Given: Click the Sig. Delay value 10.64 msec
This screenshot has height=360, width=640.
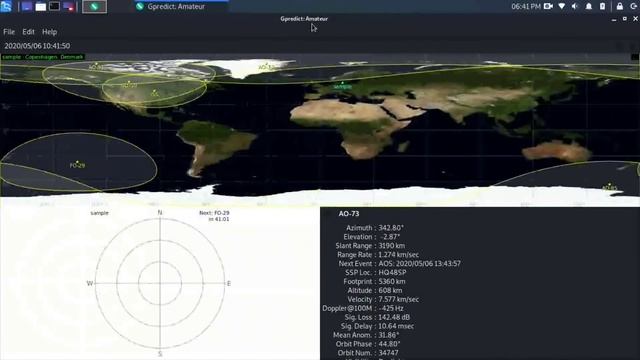Looking at the screenshot, I should [x=396, y=327].
